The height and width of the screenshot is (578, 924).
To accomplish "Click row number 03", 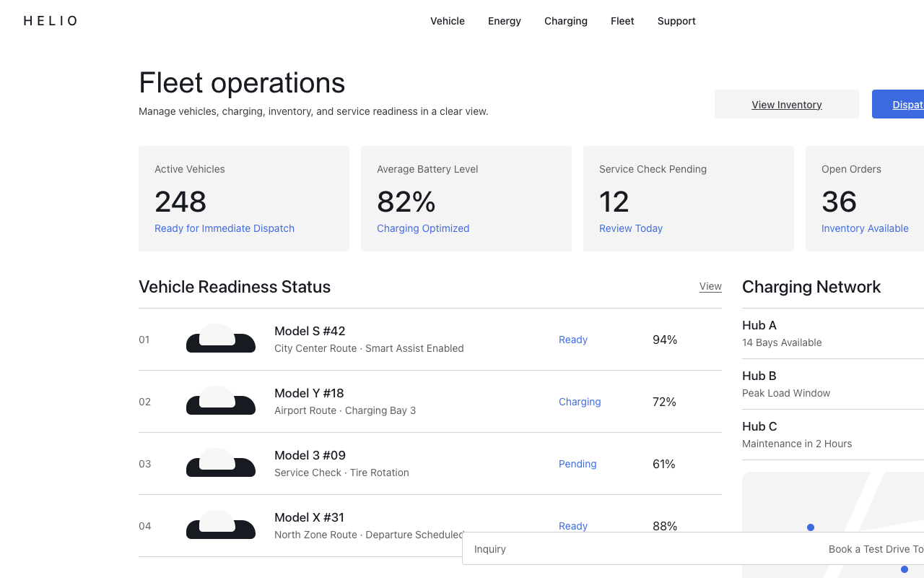I will tap(144, 464).
